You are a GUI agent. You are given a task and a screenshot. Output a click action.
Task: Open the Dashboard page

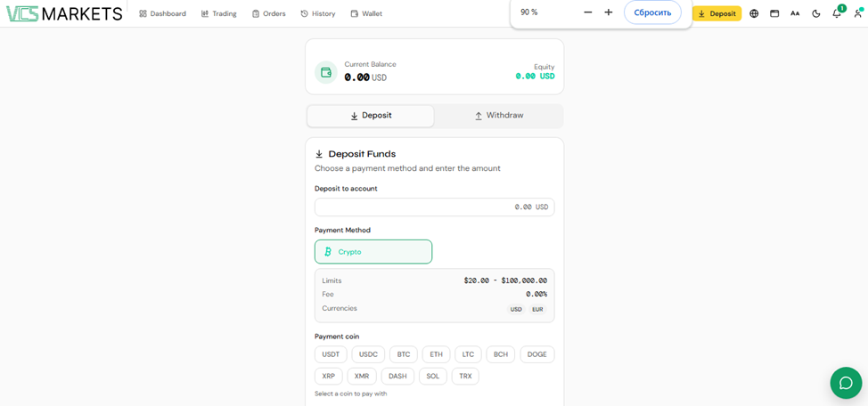(162, 14)
